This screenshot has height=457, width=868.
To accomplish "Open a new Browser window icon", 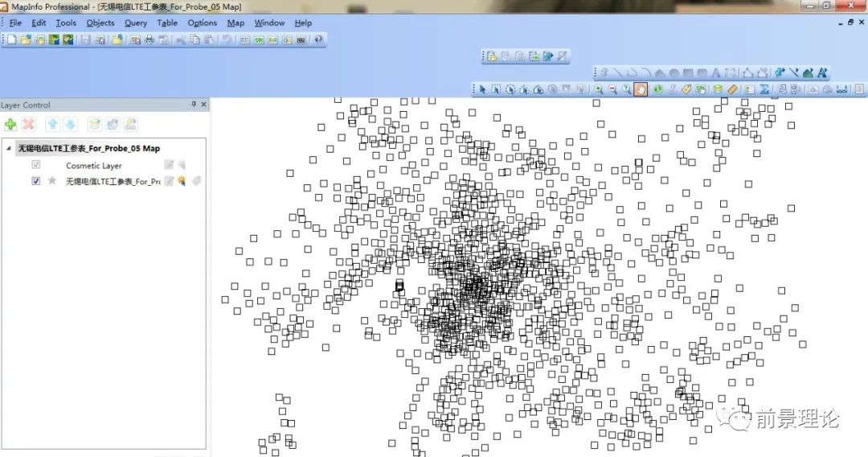I will point(244,40).
